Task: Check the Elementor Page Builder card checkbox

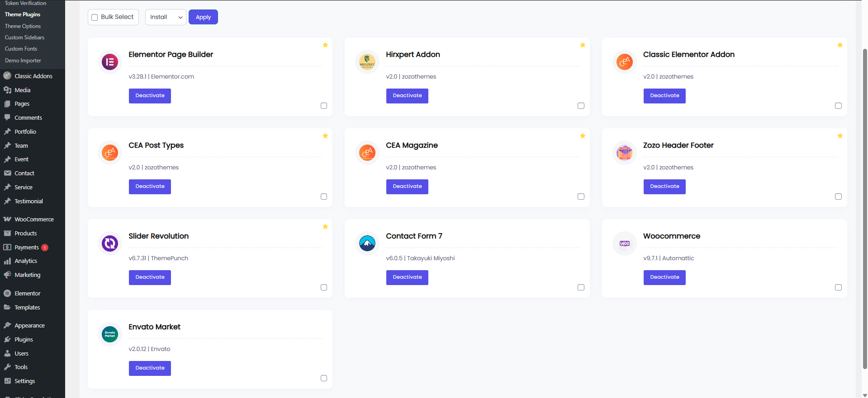Action: pyautogui.click(x=324, y=106)
